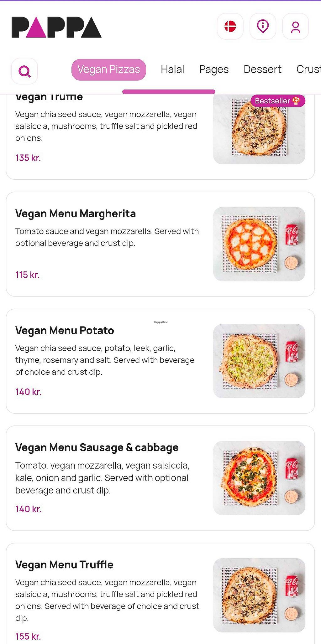Viewport: 321px width, 644px height.
Task: Switch to the Halal category
Action: point(172,70)
